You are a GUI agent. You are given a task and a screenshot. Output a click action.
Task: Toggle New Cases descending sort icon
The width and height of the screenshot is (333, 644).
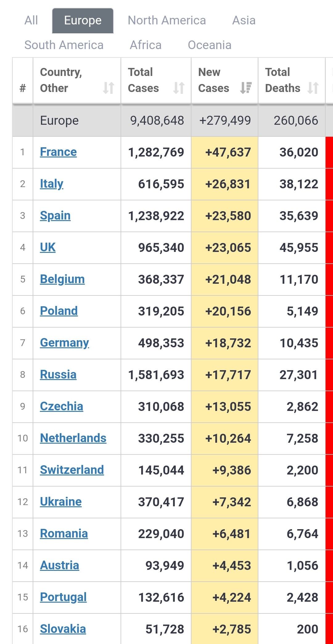coord(246,88)
